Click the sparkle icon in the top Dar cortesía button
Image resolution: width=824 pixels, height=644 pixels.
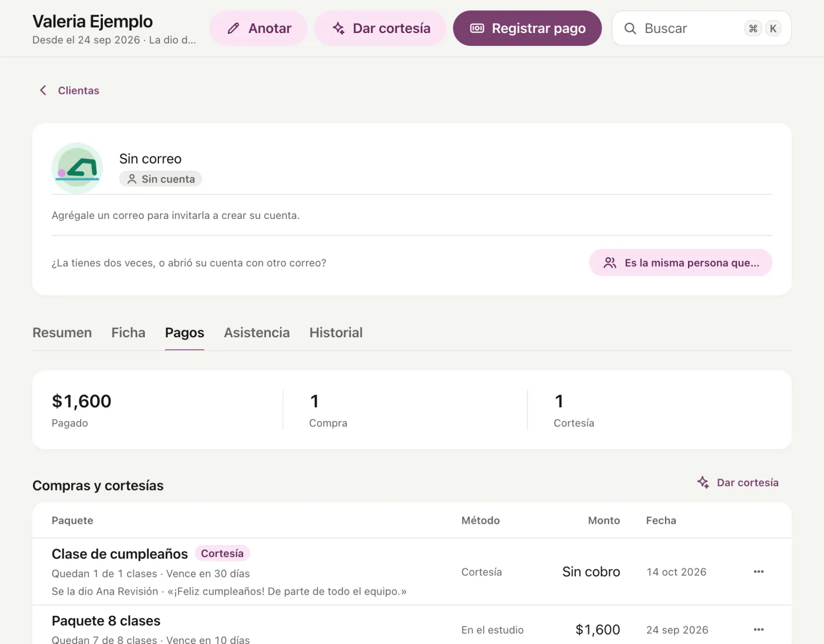[338, 28]
